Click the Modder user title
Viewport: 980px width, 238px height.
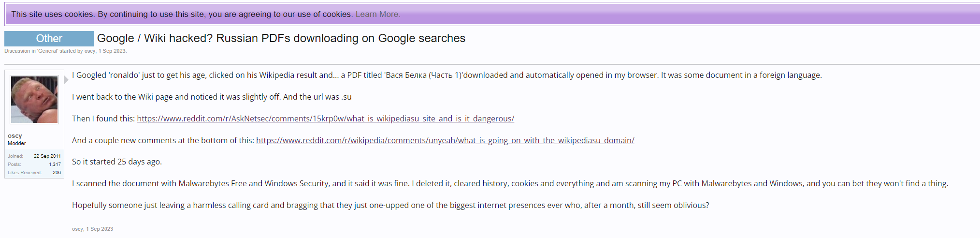pos(17,143)
